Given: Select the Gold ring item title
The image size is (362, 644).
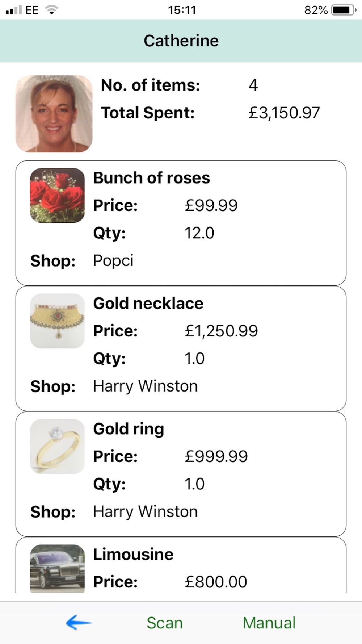Looking at the screenshot, I should pyautogui.click(x=129, y=429).
